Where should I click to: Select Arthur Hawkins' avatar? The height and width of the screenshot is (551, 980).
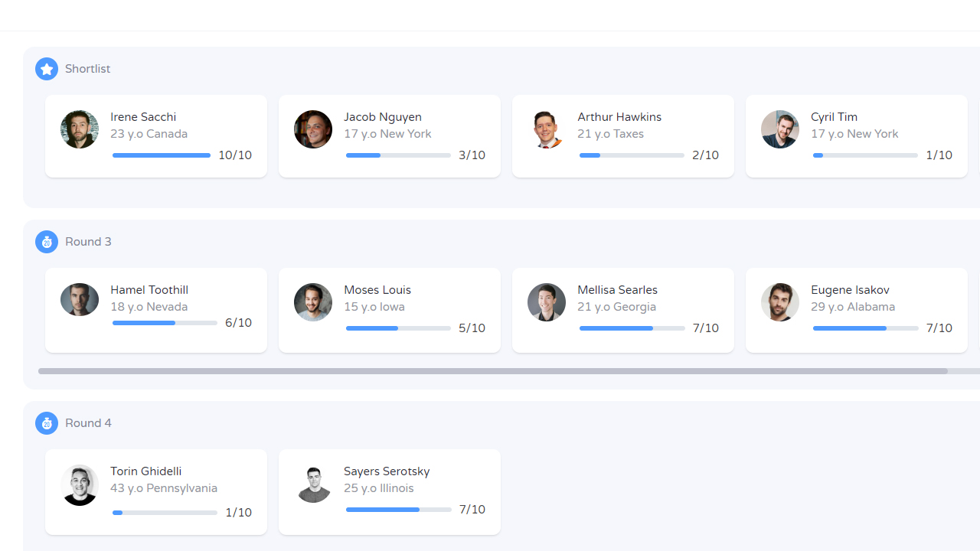[x=547, y=129]
